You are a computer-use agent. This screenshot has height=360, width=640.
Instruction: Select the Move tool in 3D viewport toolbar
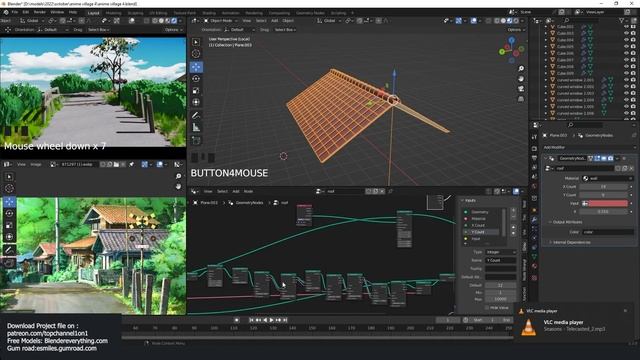[x=196, y=67]
